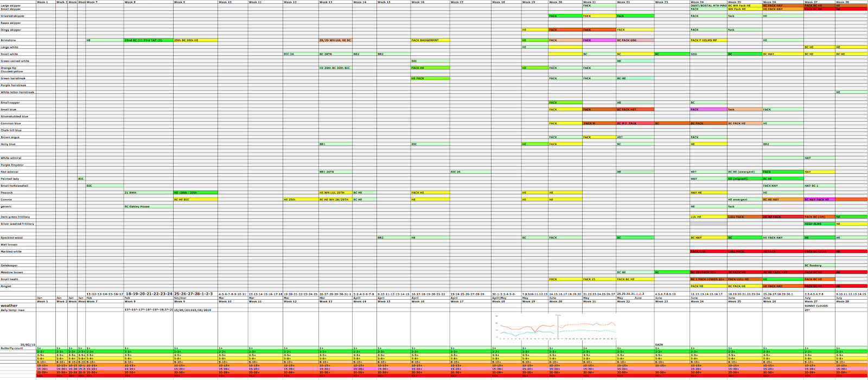
Task: Select the 'weather' section heading
Action: (9, 306)
